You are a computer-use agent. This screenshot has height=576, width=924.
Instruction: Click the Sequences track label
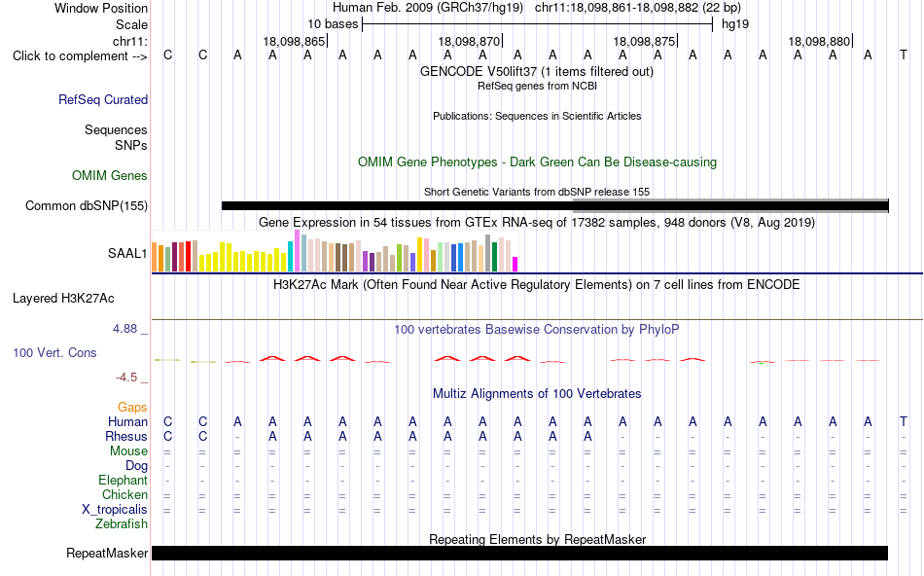[x=116, y=129]
